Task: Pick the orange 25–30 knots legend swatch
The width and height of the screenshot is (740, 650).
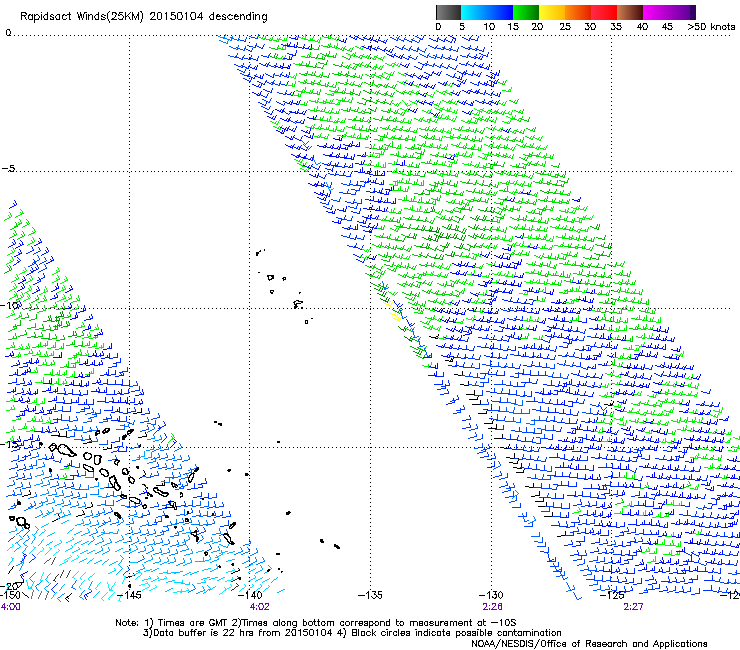Action: coord(578,12)
